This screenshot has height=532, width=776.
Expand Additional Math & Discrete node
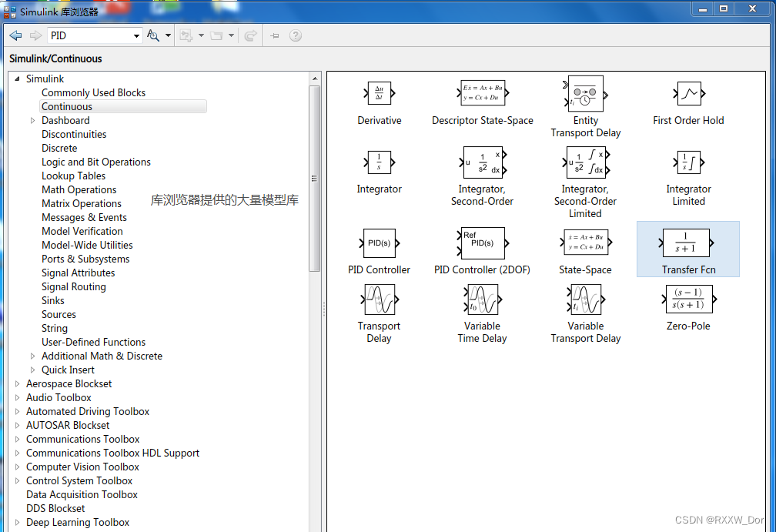[x=32, y=356]
